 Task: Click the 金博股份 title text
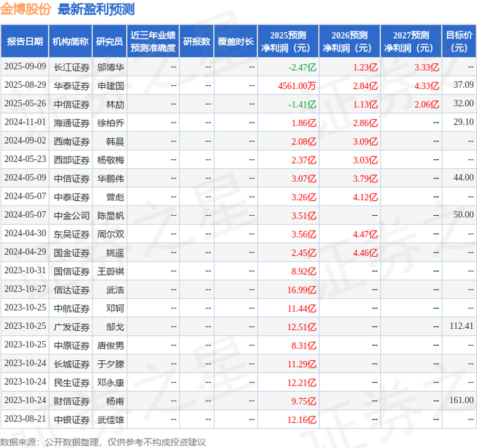pos(26,10)
